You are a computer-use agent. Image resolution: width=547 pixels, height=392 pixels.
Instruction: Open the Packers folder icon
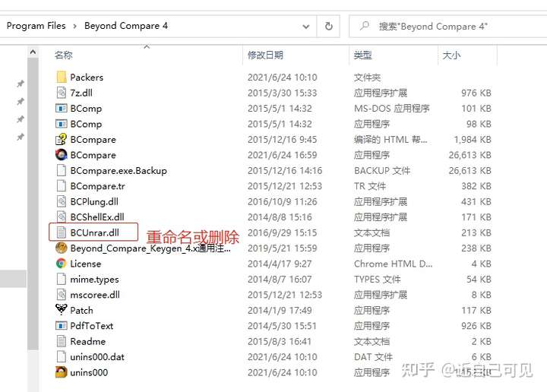[61, 77]
